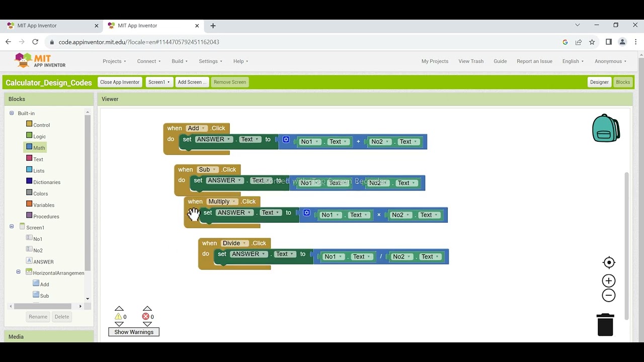The height and width of the screenshot is (362, 644).
Task: Open the Projects menu
Action: (x=114, y=61)
